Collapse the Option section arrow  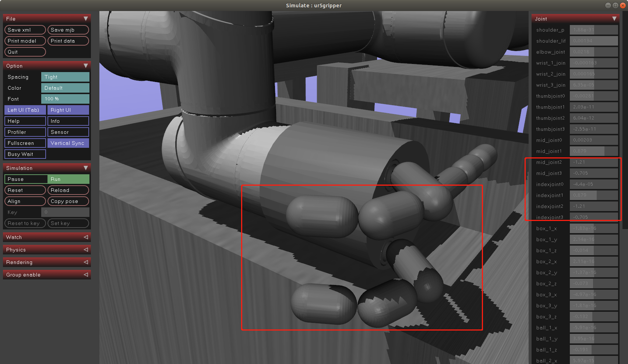coord(86,66)
